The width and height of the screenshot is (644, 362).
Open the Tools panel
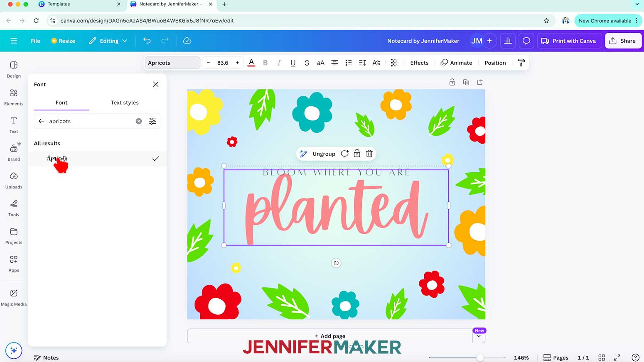point(14,208)
